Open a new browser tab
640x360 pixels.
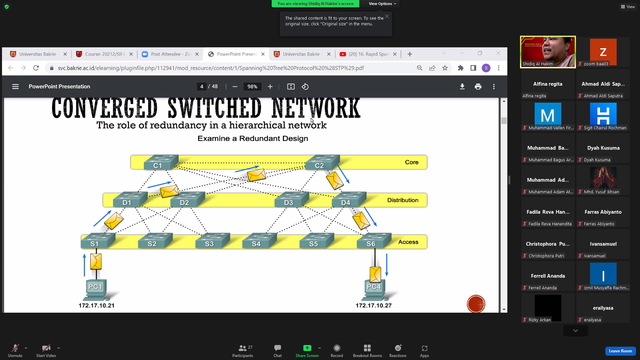pos(410,54)
